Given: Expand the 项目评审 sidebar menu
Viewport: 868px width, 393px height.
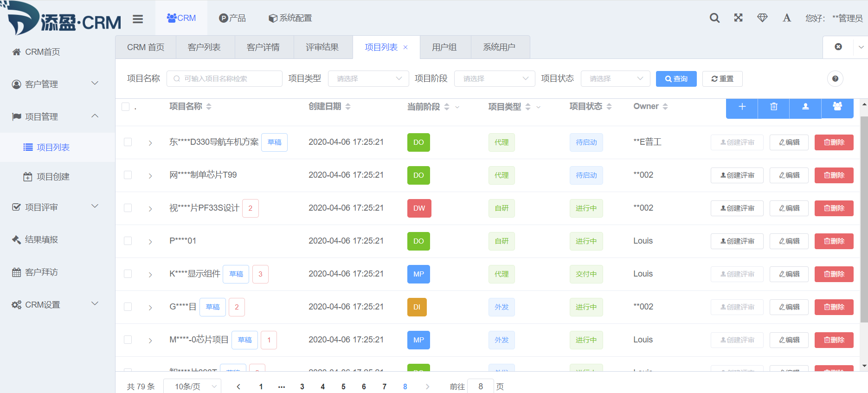Looking at the screenshot, I should pyautogui.click(x=58, y=207).
